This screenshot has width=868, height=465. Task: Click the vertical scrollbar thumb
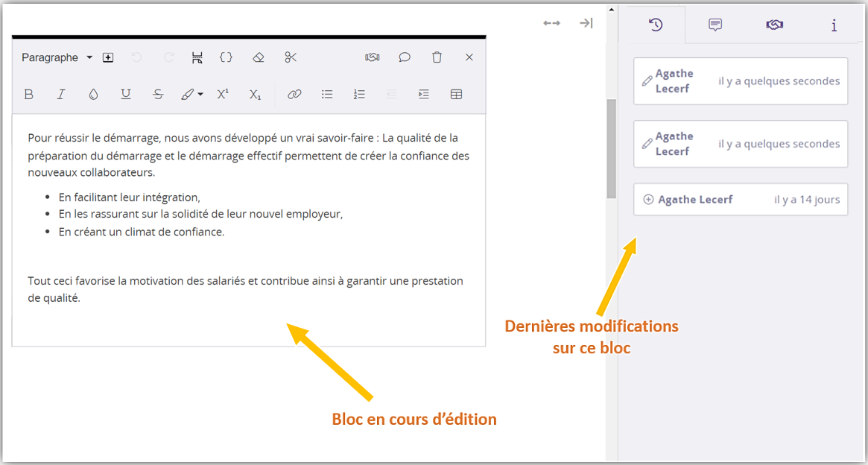coord(612,149)
